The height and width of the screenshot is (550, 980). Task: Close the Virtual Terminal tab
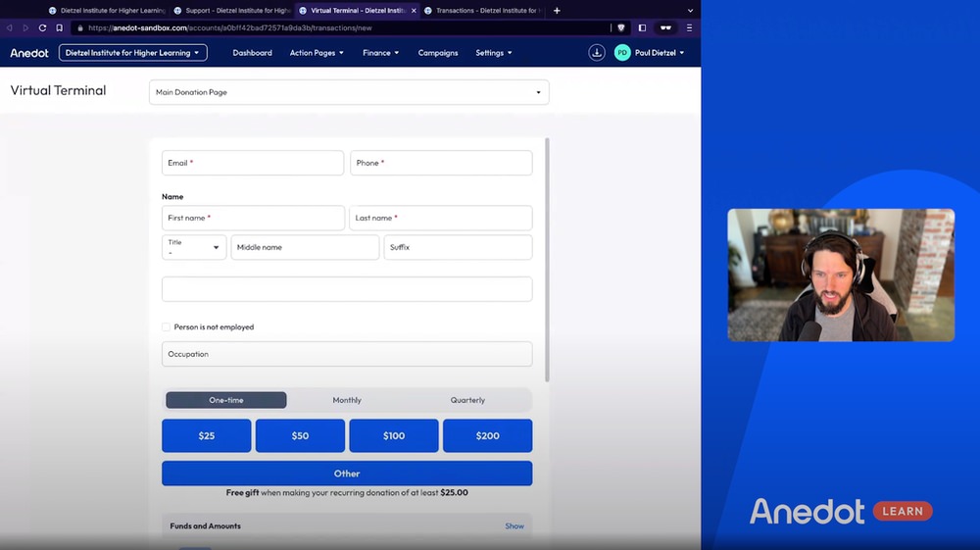click(414, 11)
